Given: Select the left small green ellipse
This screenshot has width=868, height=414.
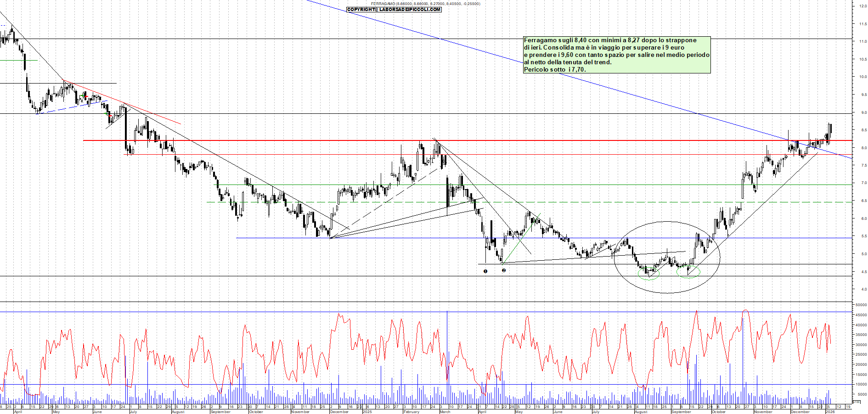Looking at the screenshot, I should coord(648,274).
